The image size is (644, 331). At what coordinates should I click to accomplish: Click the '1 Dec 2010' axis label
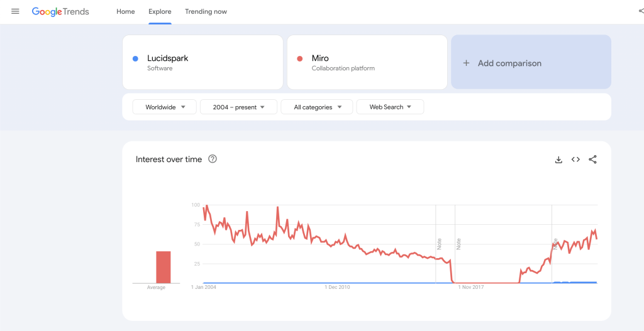[x=337, y=287]
